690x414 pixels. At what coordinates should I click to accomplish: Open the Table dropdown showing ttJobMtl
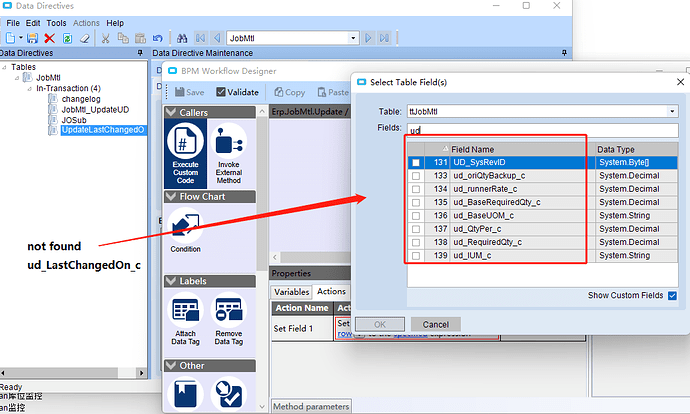pyautogui.click(x=672, y=111)
